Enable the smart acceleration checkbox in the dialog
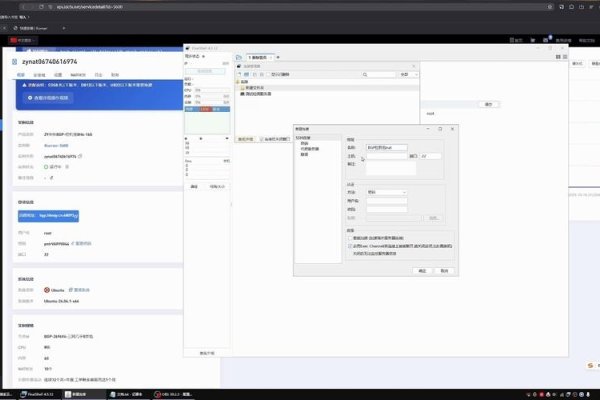The image size is (600, 400). [x=349, y=238]
